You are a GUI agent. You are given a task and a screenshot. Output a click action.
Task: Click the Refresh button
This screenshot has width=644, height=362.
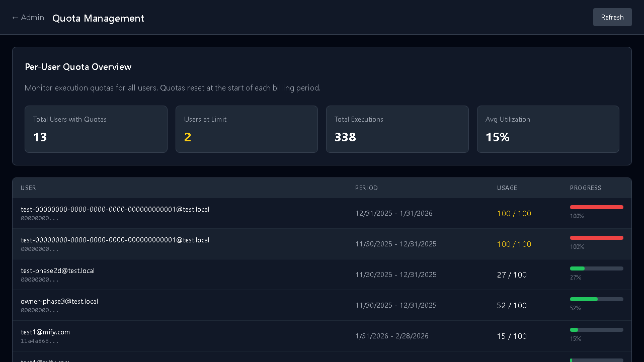click(612, 17)
